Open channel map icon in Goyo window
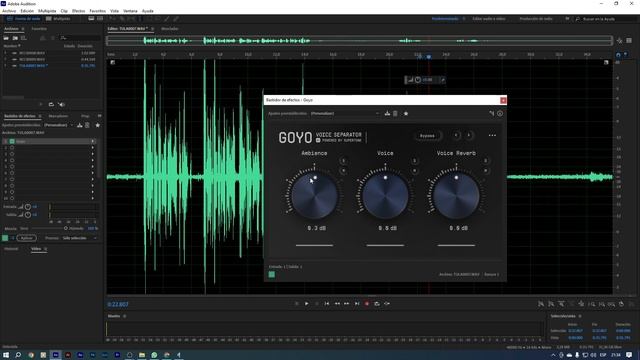640x360 pixels. pyautogui.click(x=491, y=113)
